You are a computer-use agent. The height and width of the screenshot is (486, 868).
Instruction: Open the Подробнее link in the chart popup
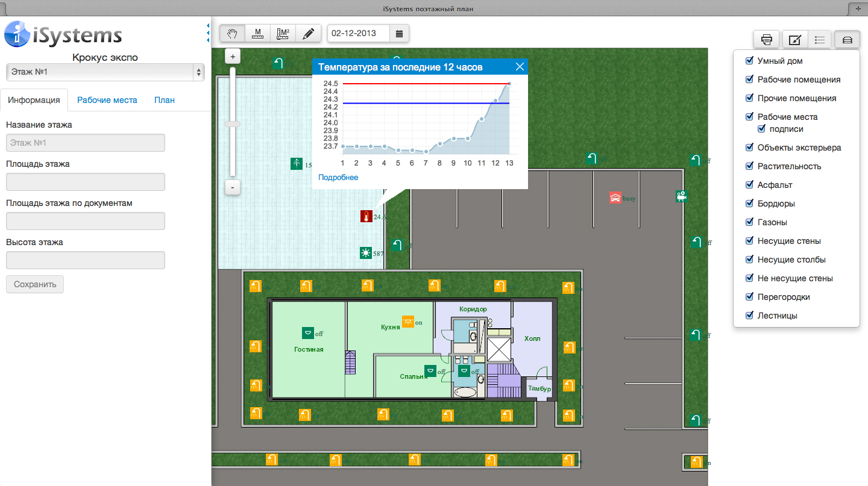click(x=338, y=178)
